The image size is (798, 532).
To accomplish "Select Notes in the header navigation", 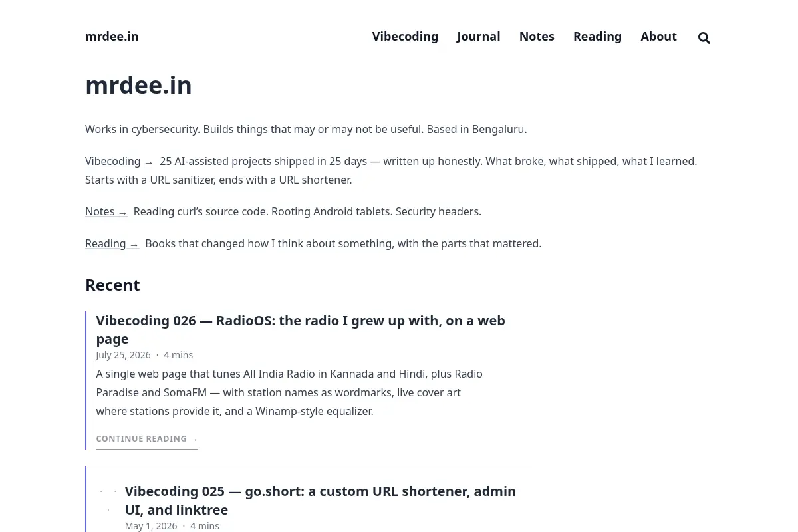I will click(x=537, y=37).
